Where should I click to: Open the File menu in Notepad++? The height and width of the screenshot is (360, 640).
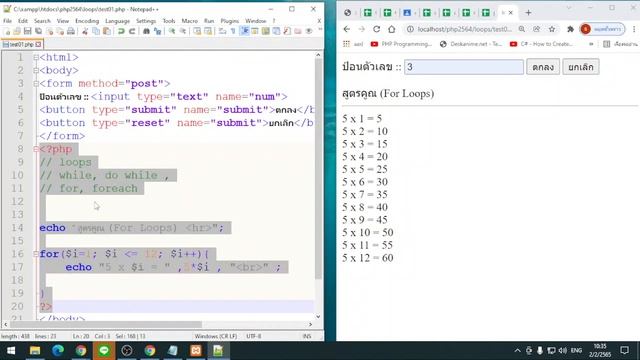tap(7, 21)
